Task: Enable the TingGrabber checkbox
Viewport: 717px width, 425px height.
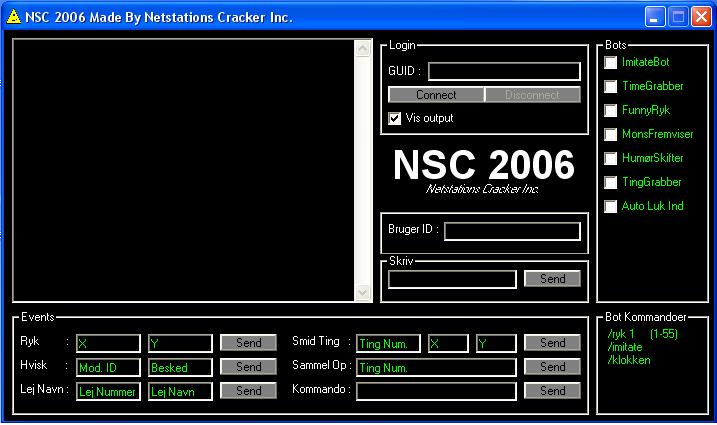Action: pos(610,183)
